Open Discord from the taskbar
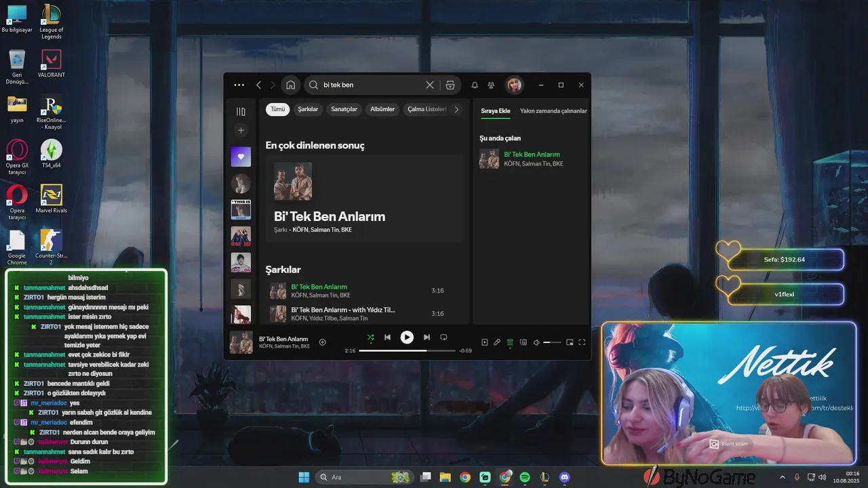Image resolution: width=868 pixels, height=488 pixels. pyautogui.click(x=565, y=477)
